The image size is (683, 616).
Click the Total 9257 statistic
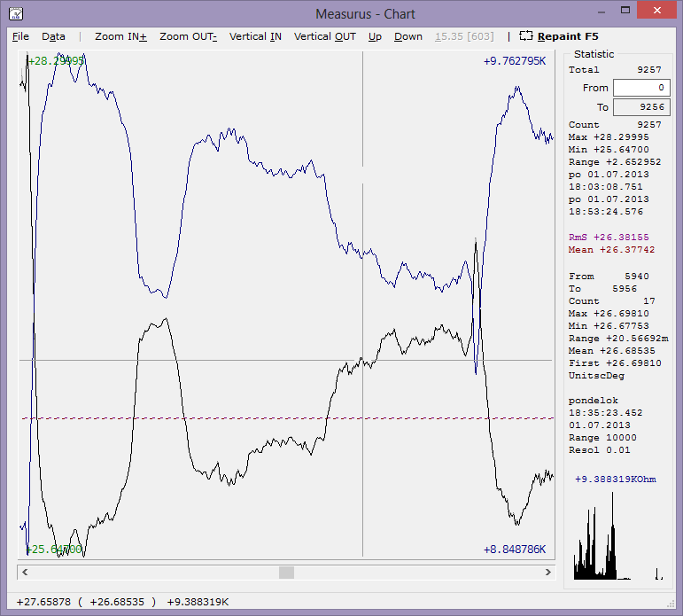(615, 70)
